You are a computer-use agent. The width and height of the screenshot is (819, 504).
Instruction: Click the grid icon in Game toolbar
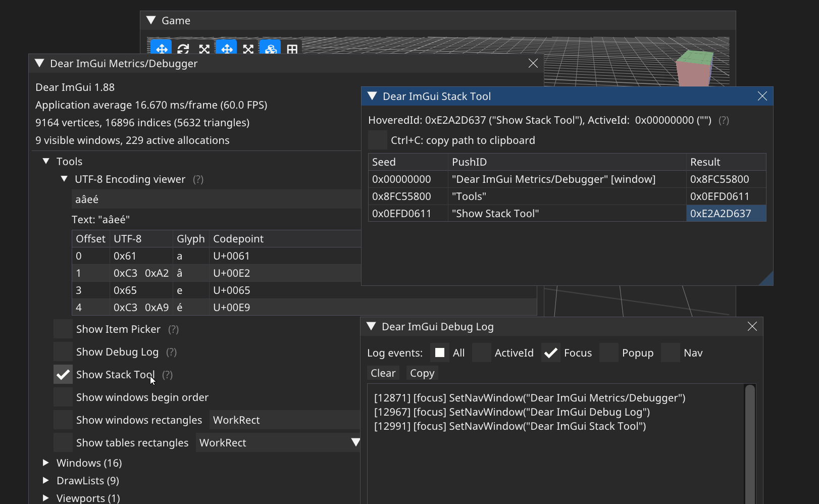pos(292,49)
